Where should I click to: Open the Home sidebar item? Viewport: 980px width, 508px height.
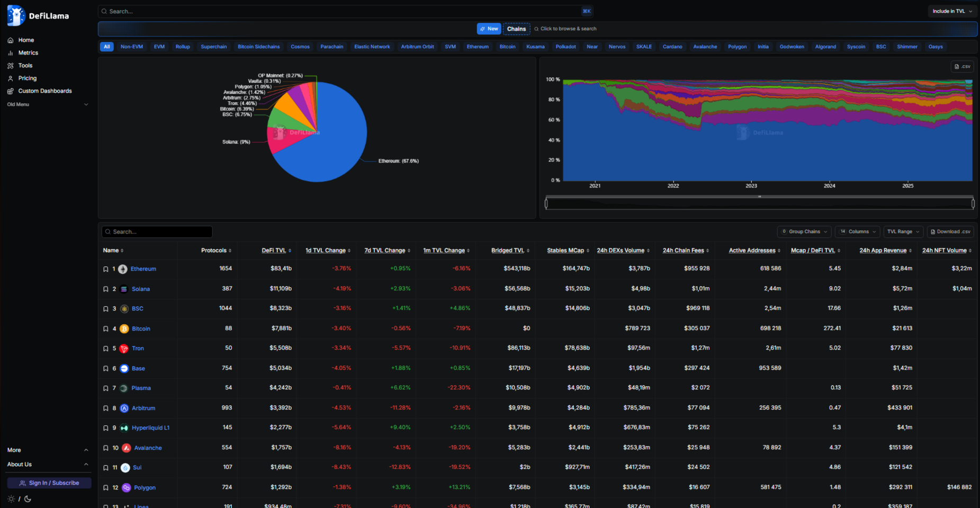click(26, 40)
